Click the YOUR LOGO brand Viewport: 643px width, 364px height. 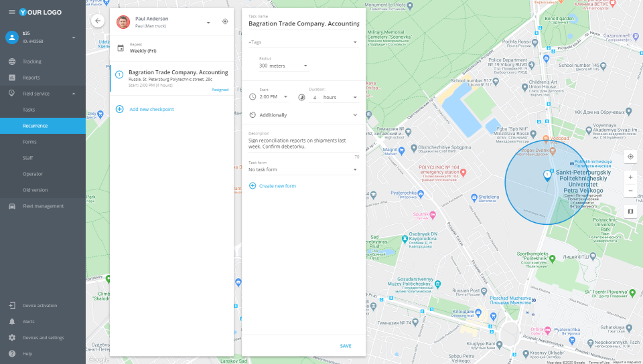coord(41,12)
